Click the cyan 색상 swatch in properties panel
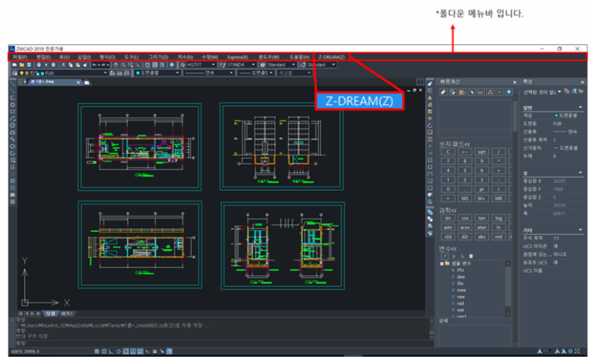The width and height of the screenshot is (598, 364). click(556, 115)
